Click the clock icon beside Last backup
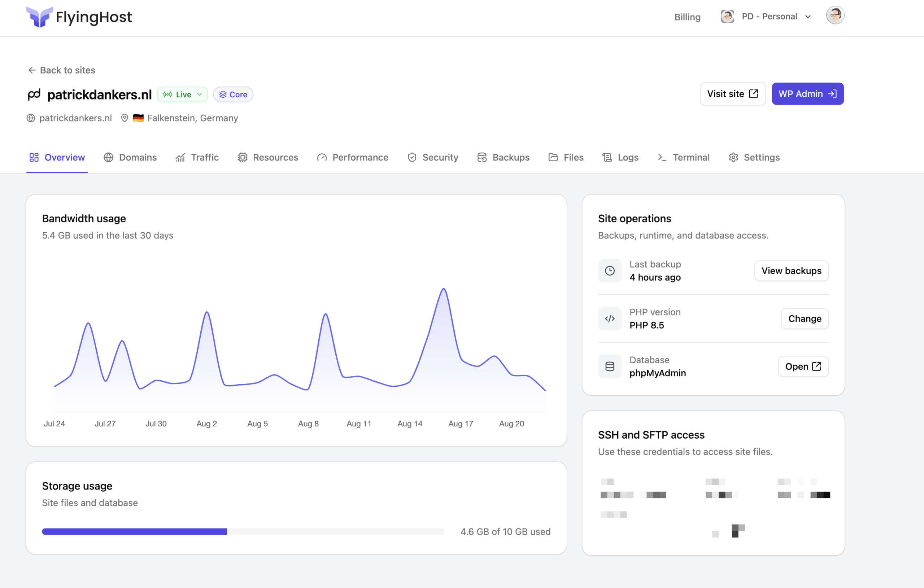 tap(610, 271)
